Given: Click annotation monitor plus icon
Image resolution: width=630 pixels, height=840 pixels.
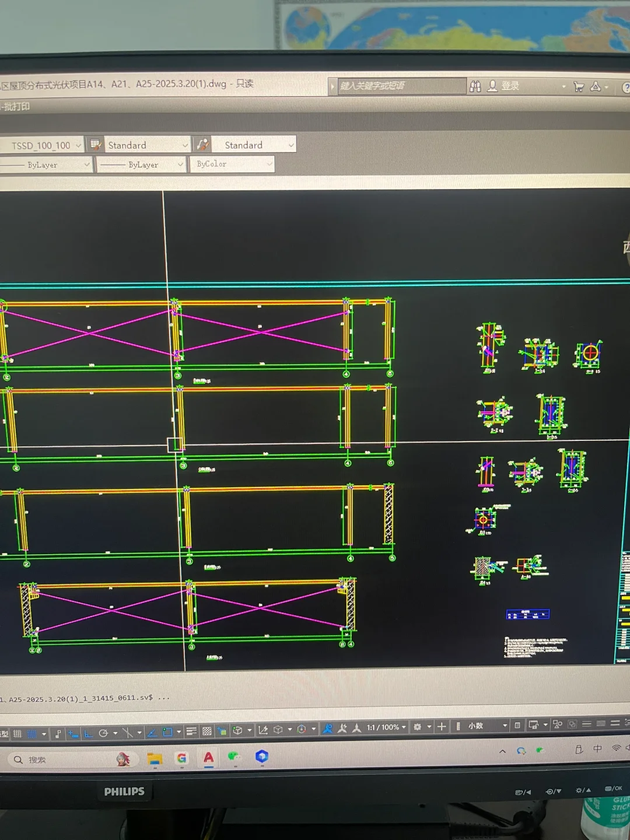Looking at the screenshot, I should [x=442, y=726].
